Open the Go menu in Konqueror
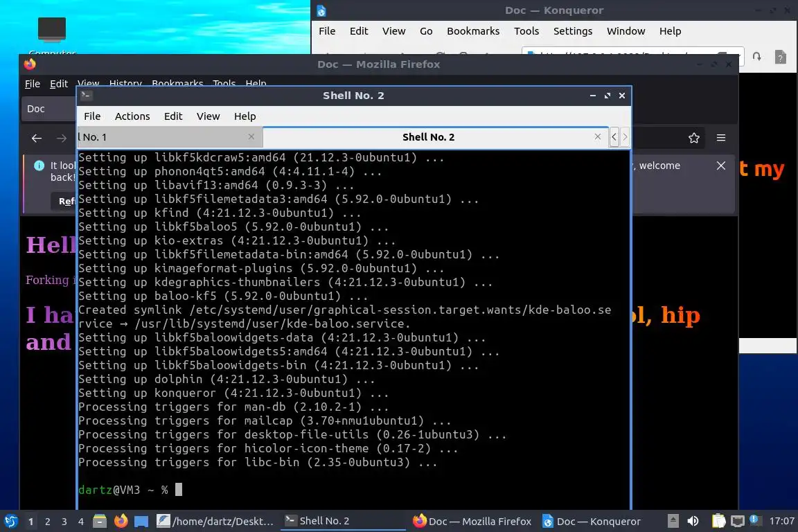Image resolution: width=798 pixels, height=532 pixels. (x=426, y=31)
